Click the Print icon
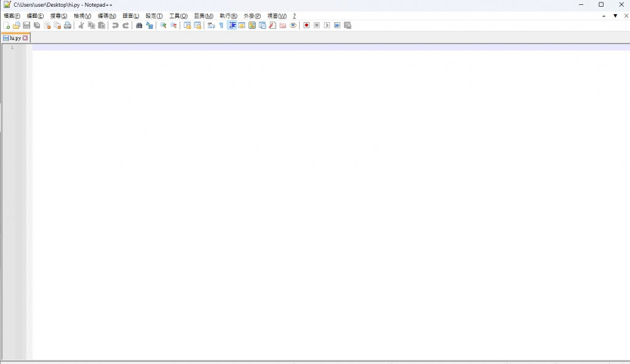The height and width of the screenshot is (364, 630). (68, 25)
